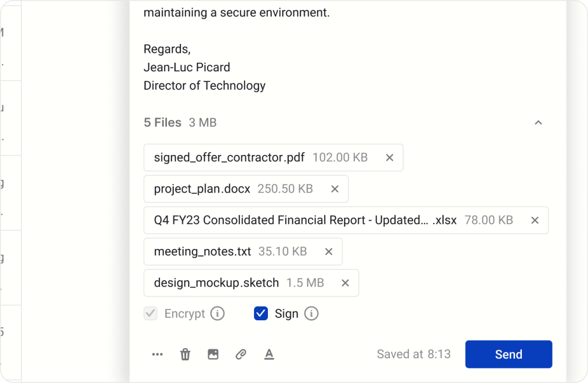Remove the design_mockup.sketch attachment
The image size is (588, 383).
[345, 283]
